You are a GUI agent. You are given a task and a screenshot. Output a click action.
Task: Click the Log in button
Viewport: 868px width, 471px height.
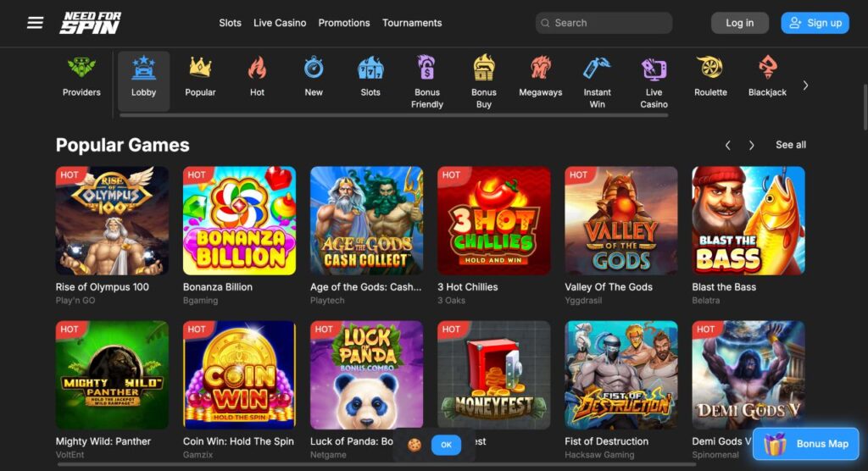pyautogui.click(x=739, y=23)
